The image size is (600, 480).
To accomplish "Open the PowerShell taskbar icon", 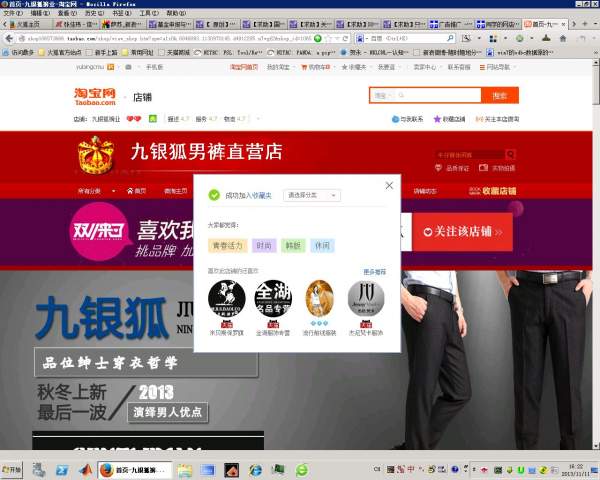I will (x=62, y=470).
